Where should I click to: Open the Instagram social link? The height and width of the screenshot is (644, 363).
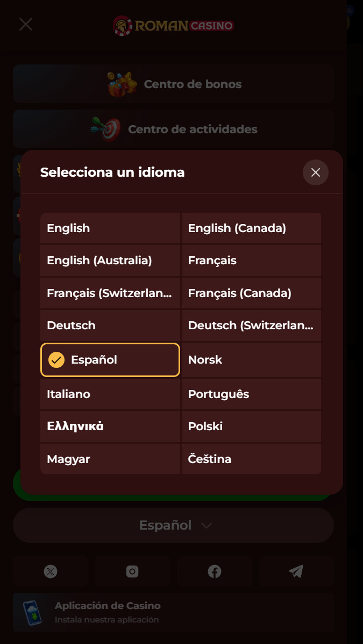(132, 571)
